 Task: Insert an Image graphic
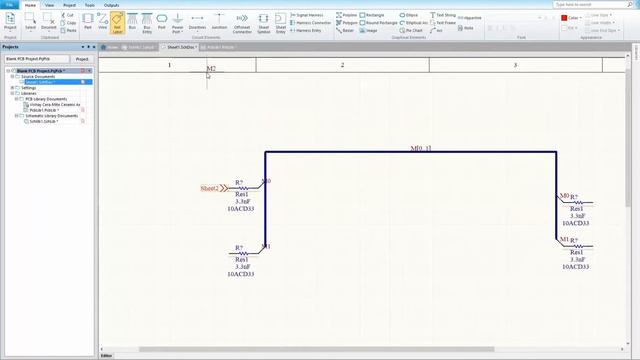pyautogui.click(x=369, y=31)
